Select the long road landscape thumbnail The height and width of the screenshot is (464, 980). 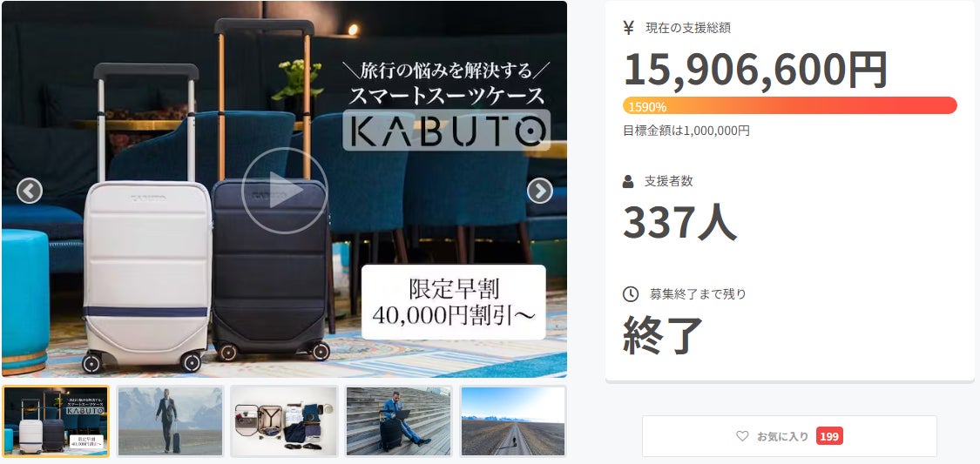(512, 421)
